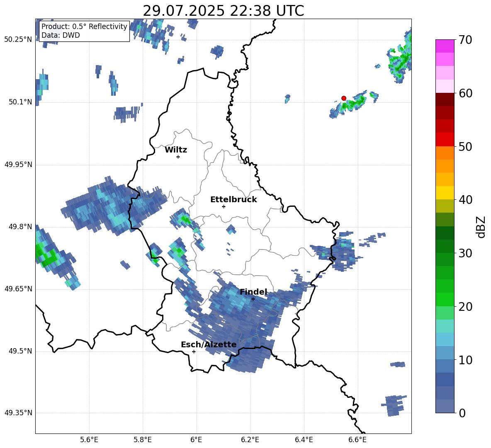Screen dimensions: 491x448
Task: Click the 50 label on the colorbar
Action: point(465,147)
